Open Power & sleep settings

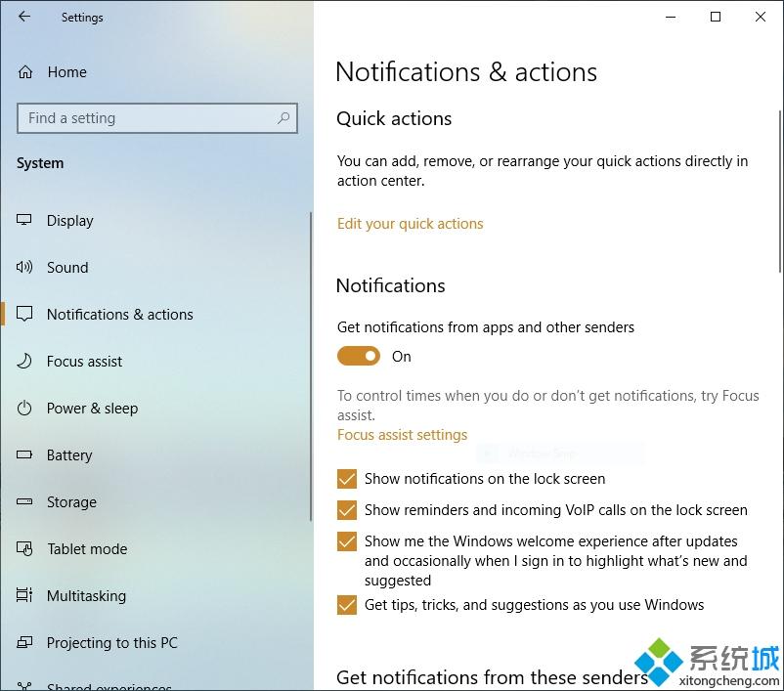click(x=155, y=408)
